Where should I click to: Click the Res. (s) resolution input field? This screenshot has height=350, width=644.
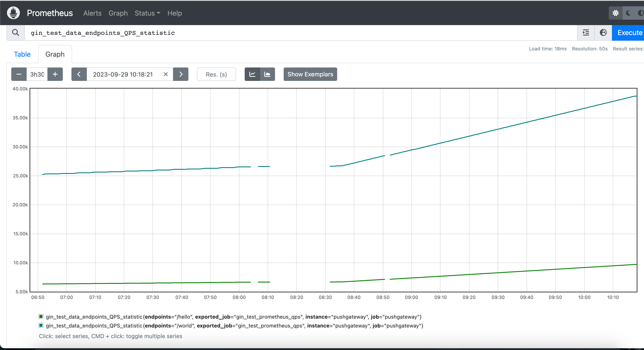pyautogui.click(x=216, y=74)
